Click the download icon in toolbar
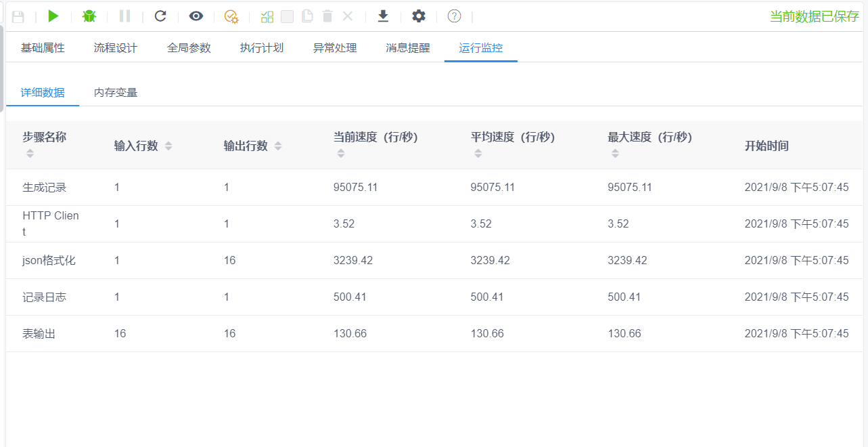Image resolution: width=868 pixels, height=447 pixels. 383,16
